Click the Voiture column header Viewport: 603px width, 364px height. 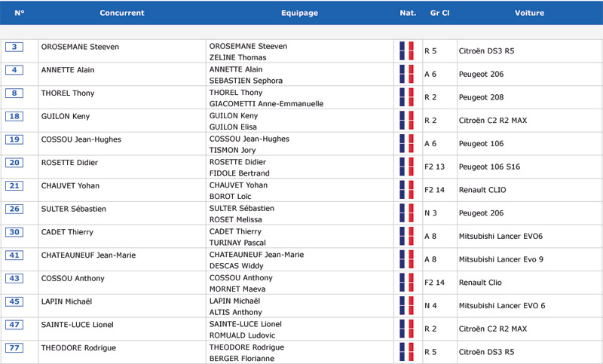530,13
